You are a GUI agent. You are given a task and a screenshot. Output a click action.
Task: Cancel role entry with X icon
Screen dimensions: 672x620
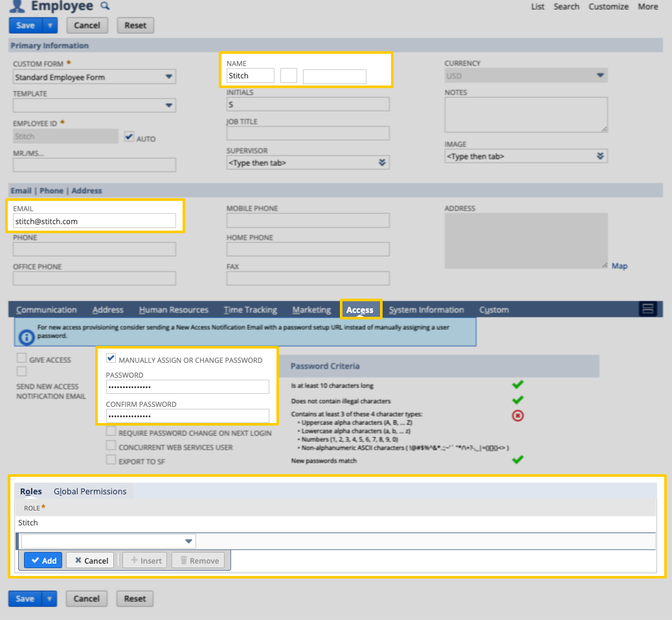point(89,560)
